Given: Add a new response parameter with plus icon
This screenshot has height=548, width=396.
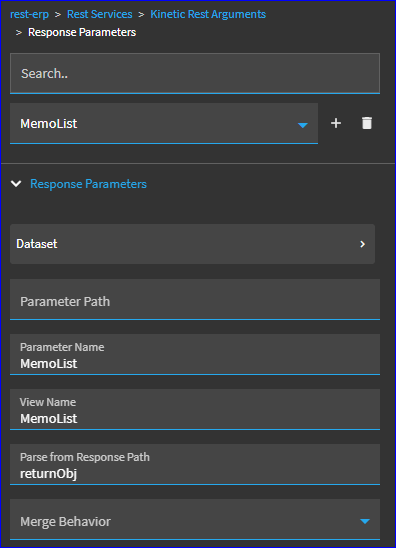Looking at the screenshot, I should (x=336, y=123).
